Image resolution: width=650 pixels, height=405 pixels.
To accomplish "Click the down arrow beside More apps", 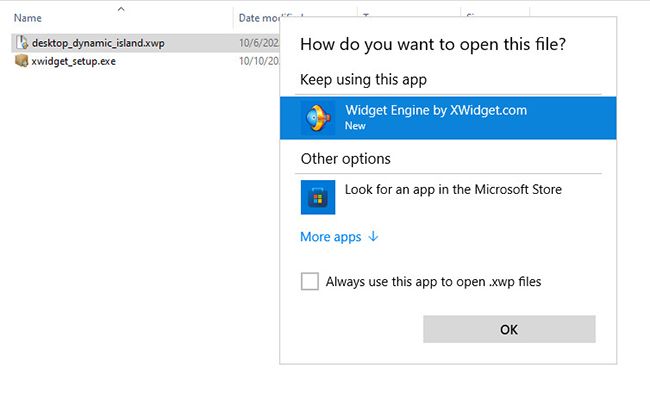I will point(373,236).
